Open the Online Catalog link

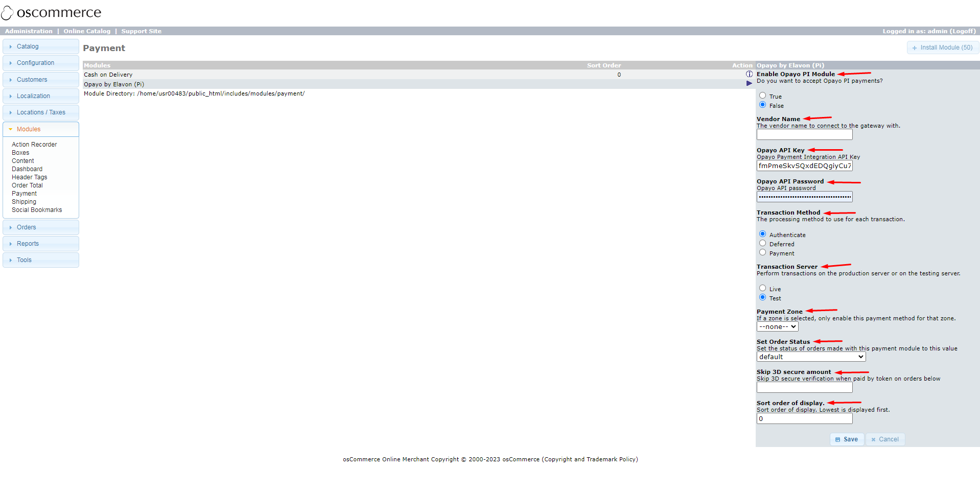pyautogui.click(x=87, y=31)
